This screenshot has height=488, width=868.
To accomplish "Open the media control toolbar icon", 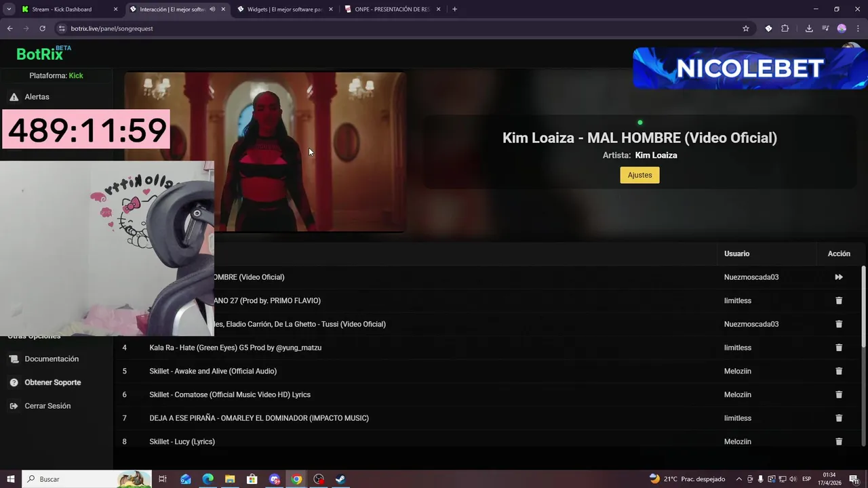I will point(825,28).
